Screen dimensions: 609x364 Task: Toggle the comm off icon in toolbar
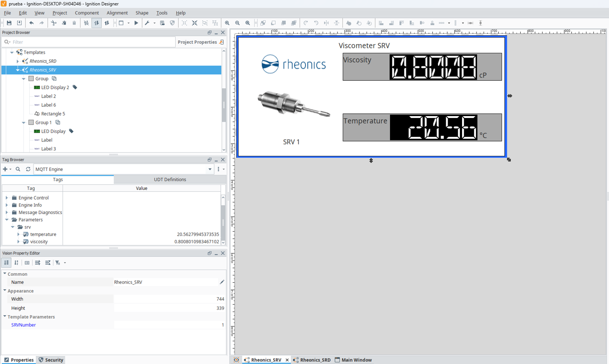click(x=86, y=23)
